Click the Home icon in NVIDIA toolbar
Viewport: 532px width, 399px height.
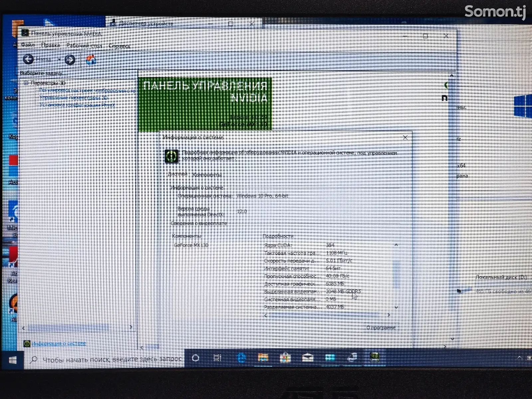91,60
